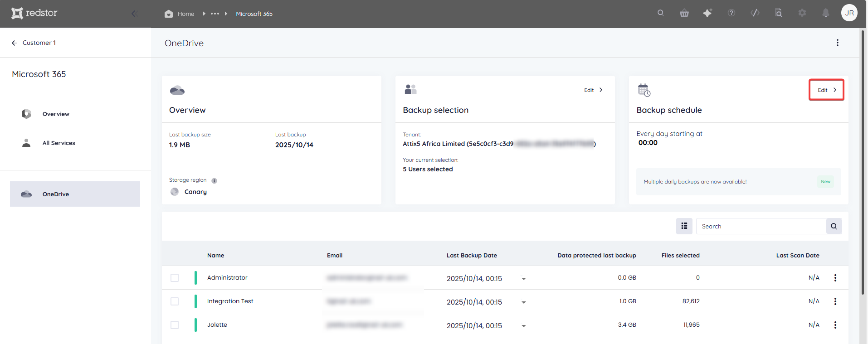Toggle the list view button
Viewport: 868px width, 344px height.
click(684, 226)
